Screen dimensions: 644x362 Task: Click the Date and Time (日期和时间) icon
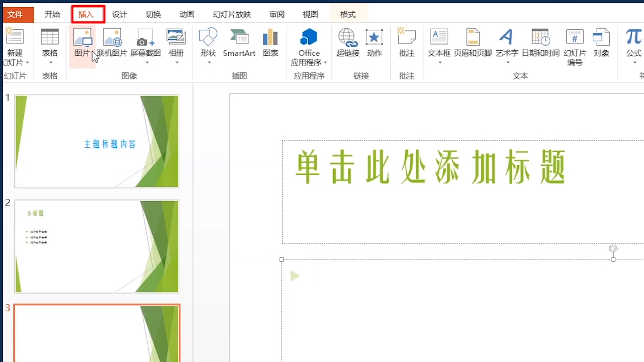pos(540,37)
